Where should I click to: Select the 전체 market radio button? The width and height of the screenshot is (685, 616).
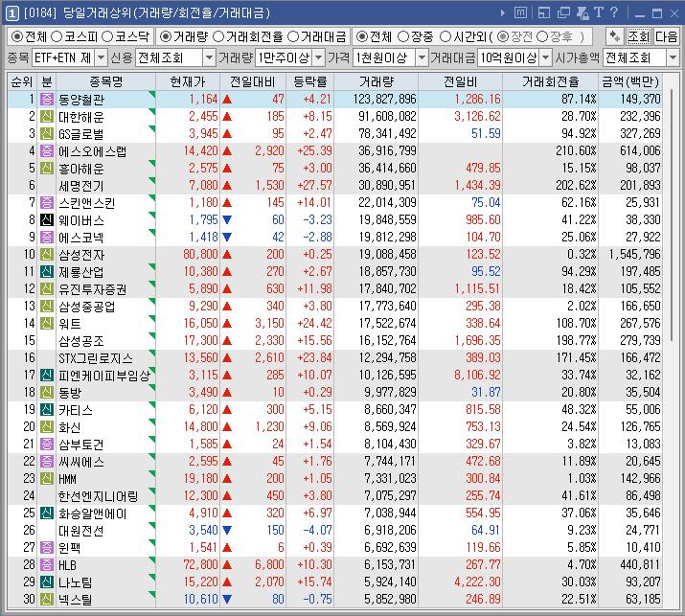coord(17,36)
